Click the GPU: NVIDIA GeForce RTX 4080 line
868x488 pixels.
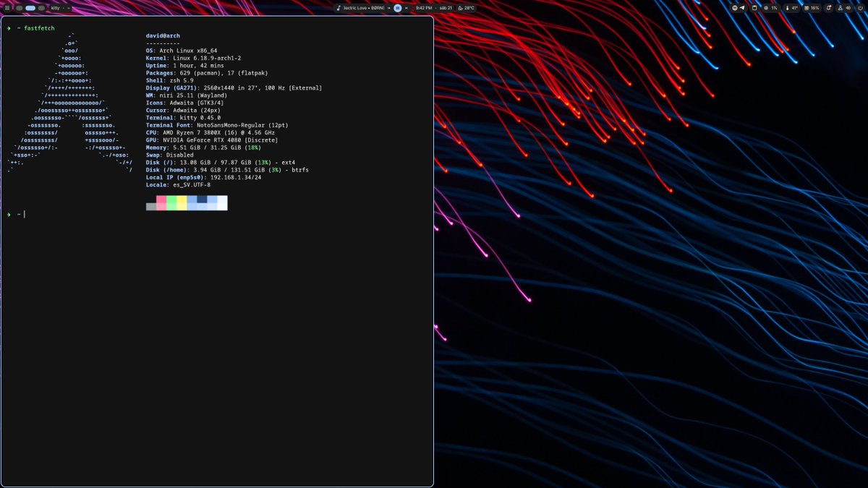[x=212, y=140]
